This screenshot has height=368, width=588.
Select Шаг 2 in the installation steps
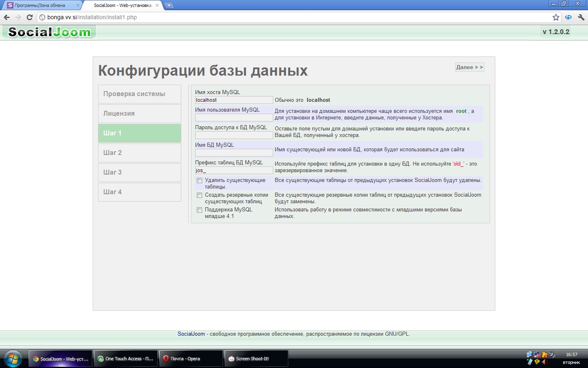139,153
